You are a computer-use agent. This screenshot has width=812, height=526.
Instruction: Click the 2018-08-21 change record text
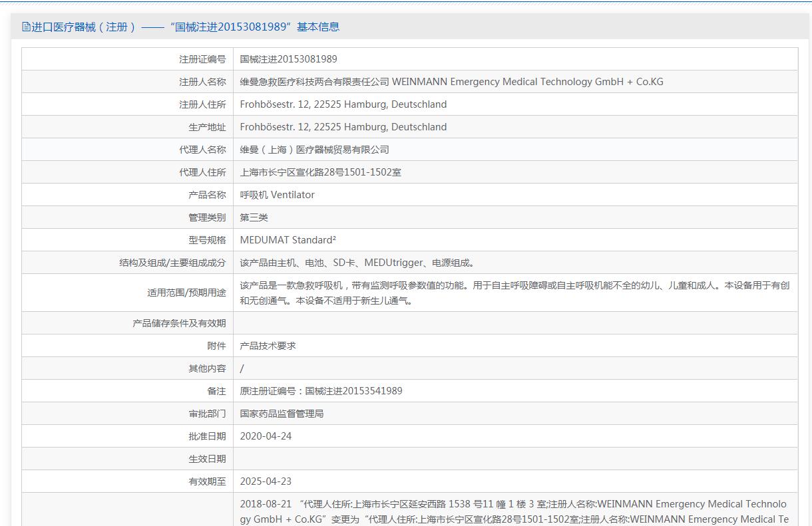[x=512, y=511]
